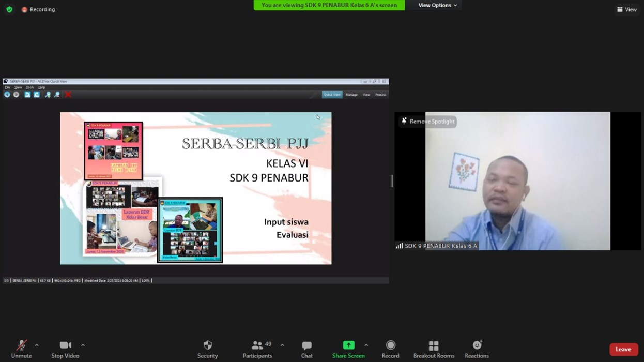The image size is (644, 362).
Task: Click the 49 participant count
Action: pos(268,344)
